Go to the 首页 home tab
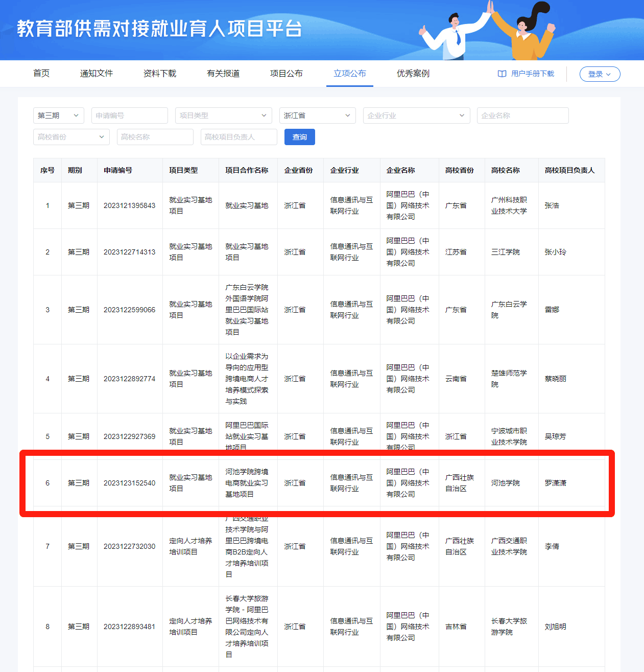 [41, 74]
